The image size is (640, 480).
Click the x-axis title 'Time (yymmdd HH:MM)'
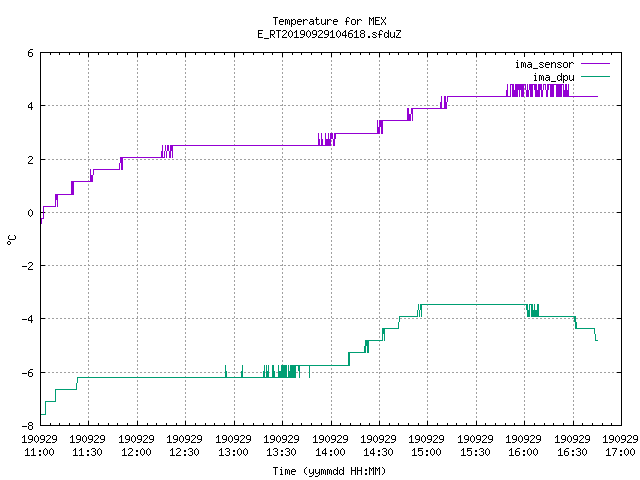329,471
